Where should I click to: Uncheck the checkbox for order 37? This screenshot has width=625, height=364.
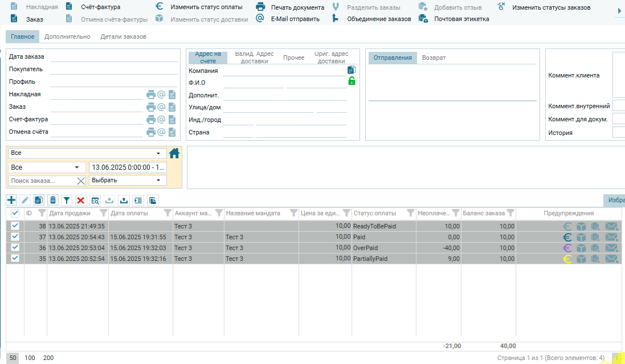[15, 237]
